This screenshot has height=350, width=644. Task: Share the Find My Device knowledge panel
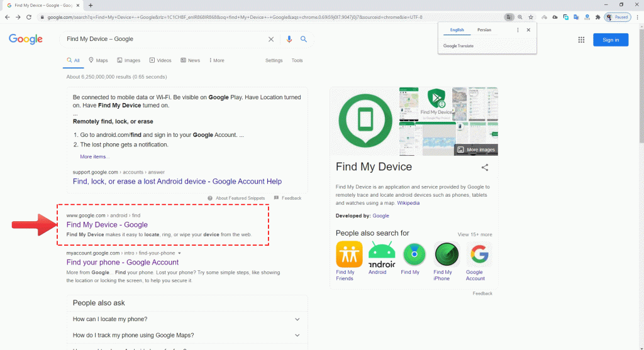(485, 167)
